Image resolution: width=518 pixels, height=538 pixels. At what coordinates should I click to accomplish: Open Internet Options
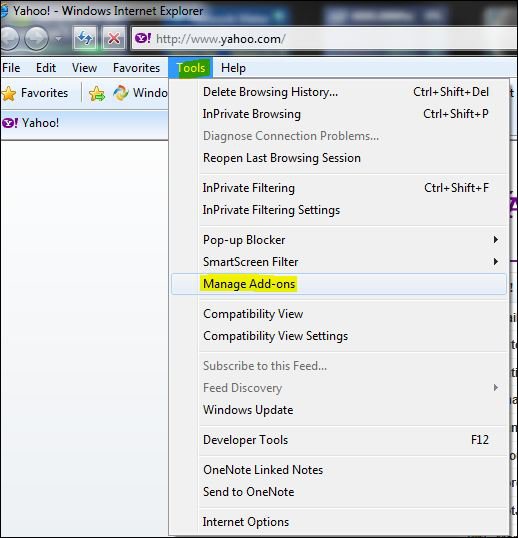(x=339, y=522)
